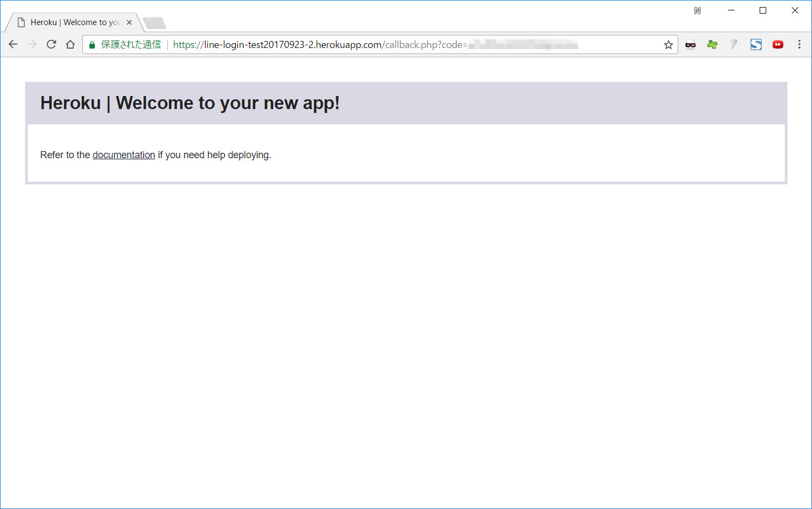
Task: Open the documentation link
Action: coord(124,155)
